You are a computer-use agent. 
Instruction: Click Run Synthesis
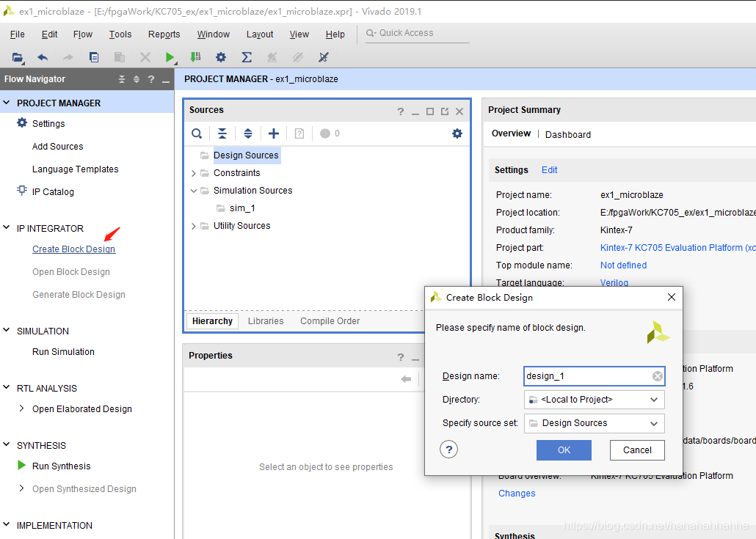coord(61,466)
